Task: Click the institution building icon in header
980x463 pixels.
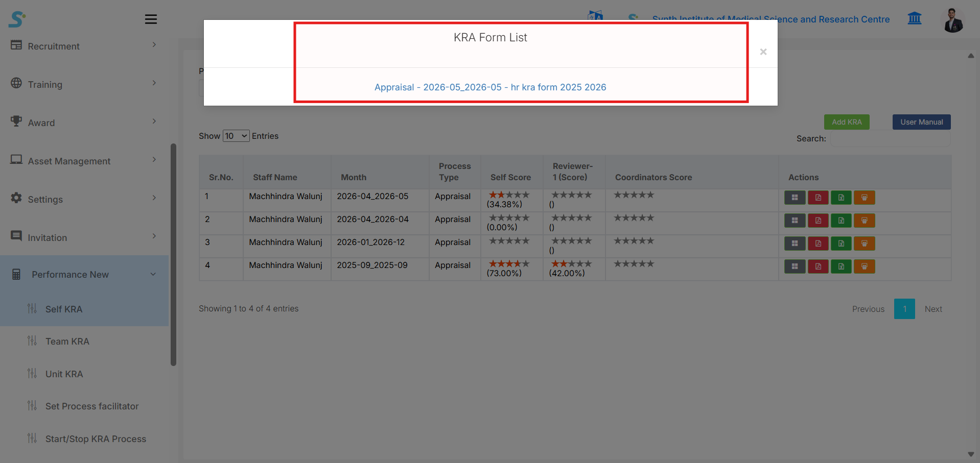Action: tap(915, 19)
